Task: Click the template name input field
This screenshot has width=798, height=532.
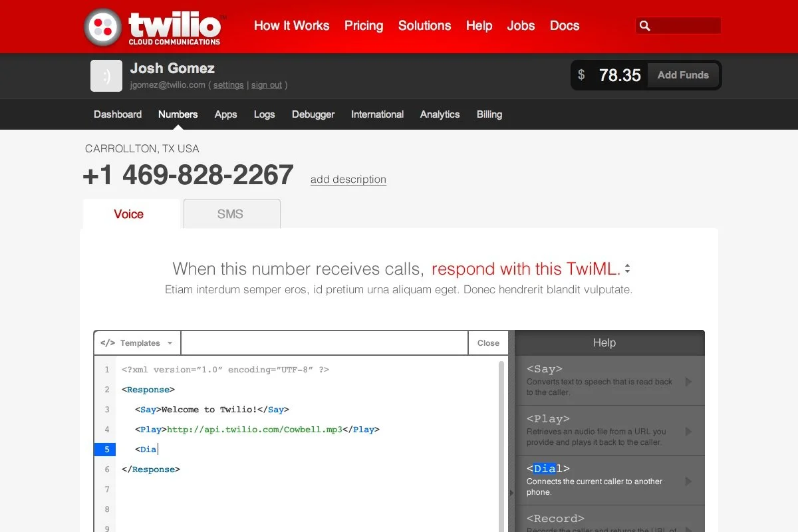Action: (x=325, y=343)
